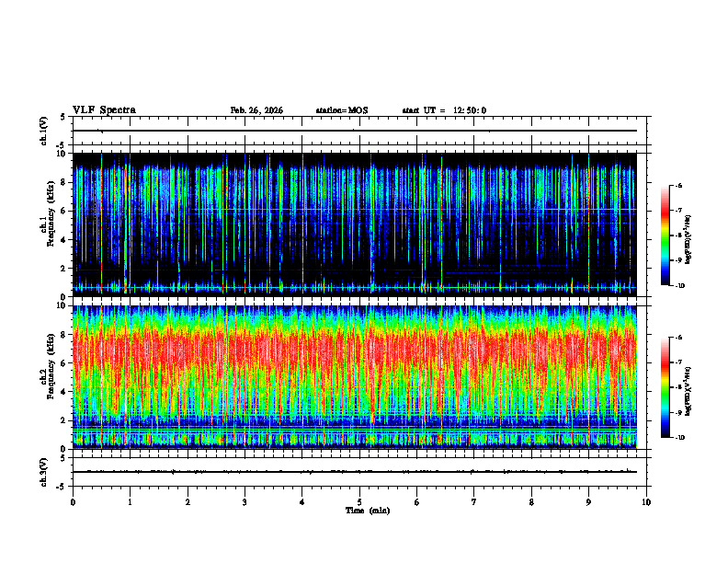This screenshot has width=728, height=563.
Task: Click the "Feb. 26, 2026" date text
Action: point(256,110)
